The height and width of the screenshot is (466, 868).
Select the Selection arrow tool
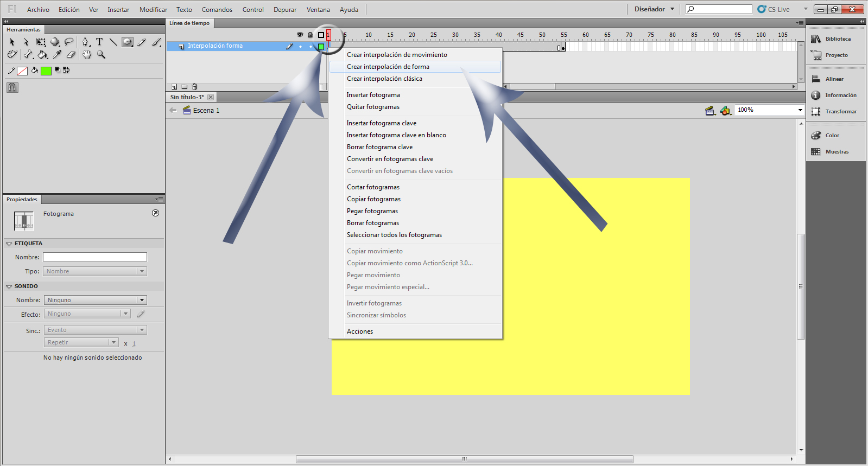(x=12, y=42)
